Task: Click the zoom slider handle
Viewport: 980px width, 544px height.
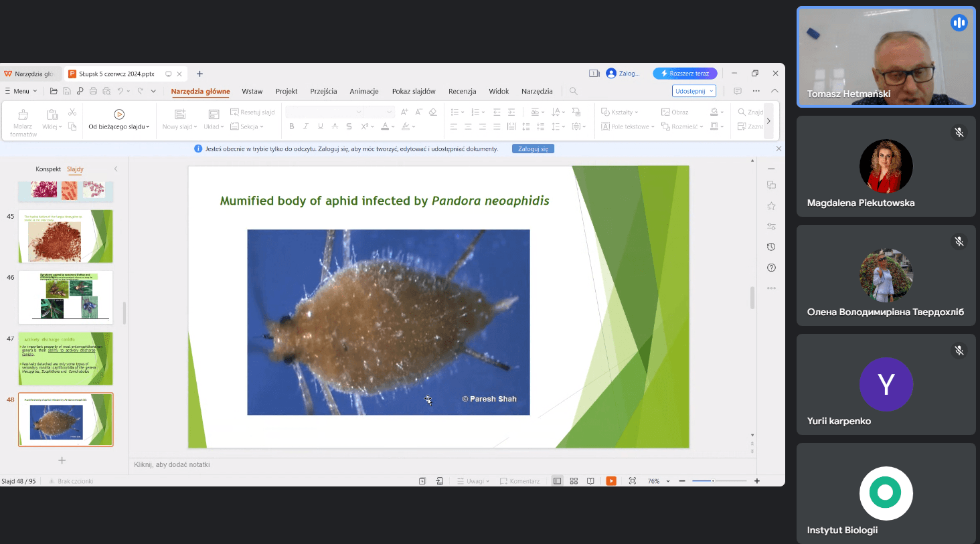Action: (x=713, y=481)
